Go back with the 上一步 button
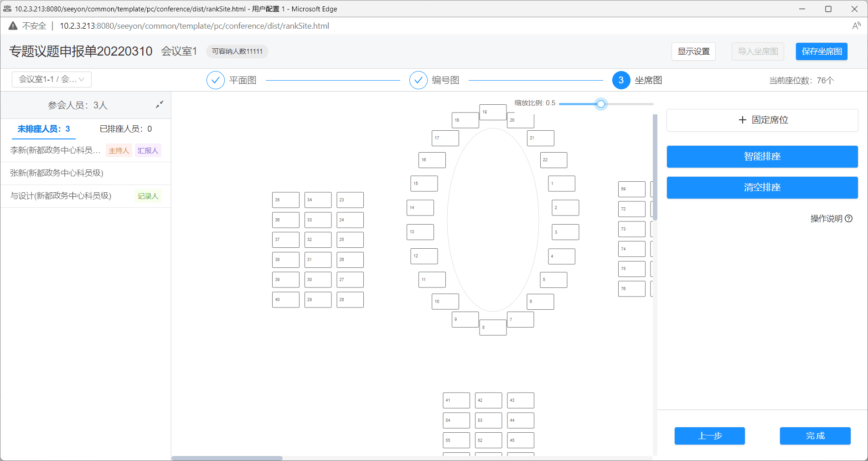This screenshot has width=868, height=461. coord(710,436)
